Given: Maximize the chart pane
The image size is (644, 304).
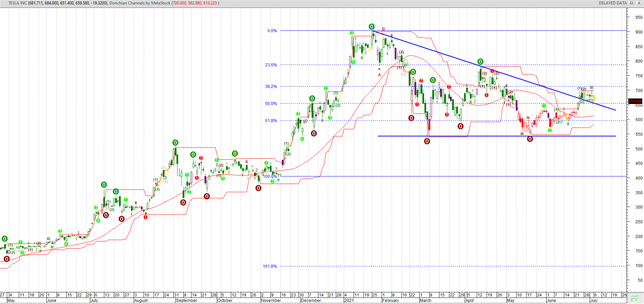Looking at the screenshot, I should point(632,3).
